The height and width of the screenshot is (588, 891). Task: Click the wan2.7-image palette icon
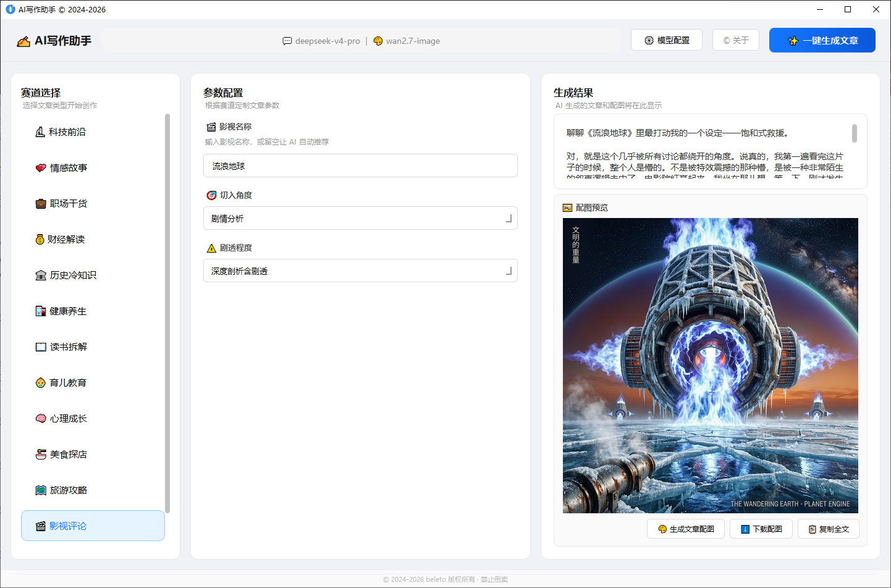click(x=378, y=41)
